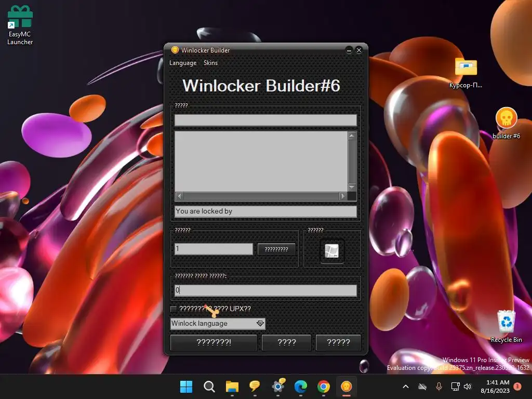Screen dimensions: 532x399
Task: Click the volume speaker tray icon
Action: click(x=468, y=387)
